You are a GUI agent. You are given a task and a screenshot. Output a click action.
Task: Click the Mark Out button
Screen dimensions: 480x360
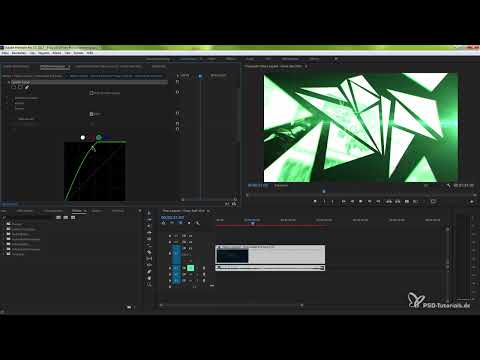point(332,201)
